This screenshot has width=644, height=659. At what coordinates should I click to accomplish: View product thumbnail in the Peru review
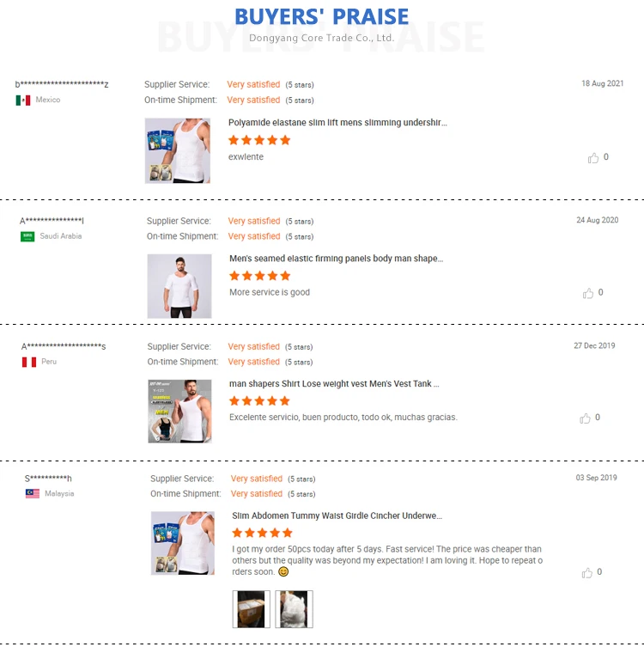tap(179, 412)
